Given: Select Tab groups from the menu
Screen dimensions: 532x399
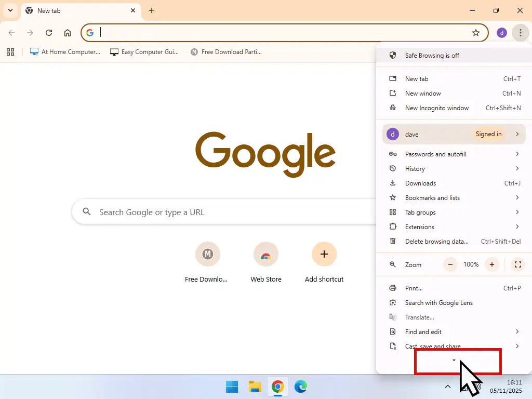Looking at the screenshot, I should click(420, 212).
